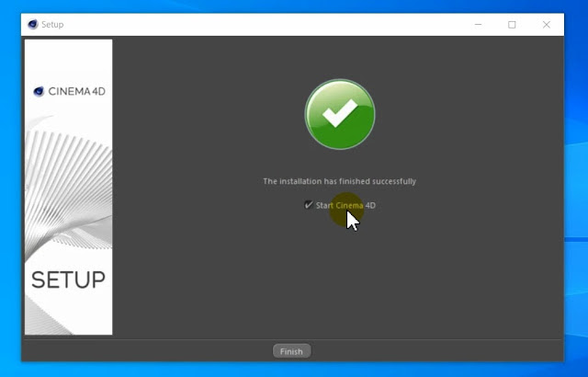Click the Cinema 4D logo in sidebar
The height and width of the screenshot is (377, 588).
click(x=70, y=92)
